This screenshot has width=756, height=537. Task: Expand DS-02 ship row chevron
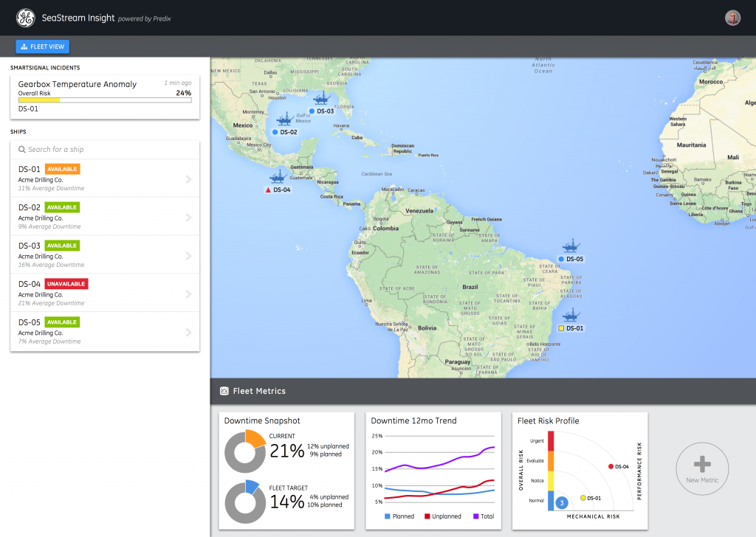point(188,218)
